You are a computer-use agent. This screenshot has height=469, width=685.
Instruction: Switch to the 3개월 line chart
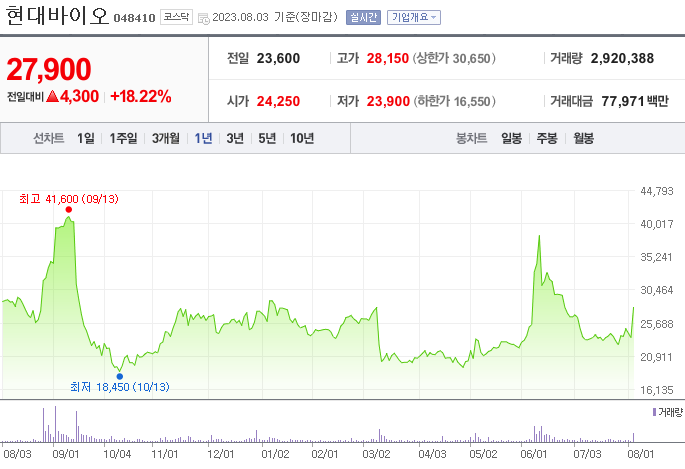coord(166,138)
